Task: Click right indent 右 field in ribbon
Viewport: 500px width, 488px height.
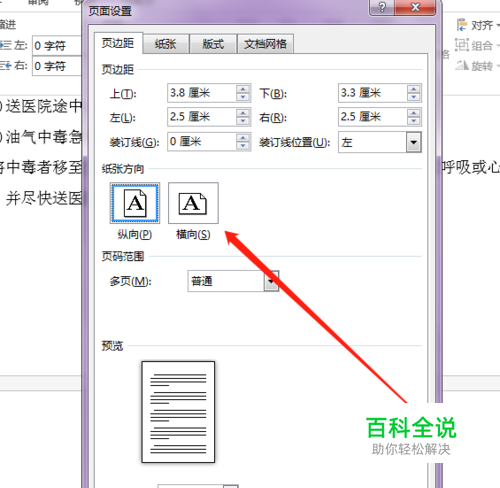Action: [x=57, y=66]
